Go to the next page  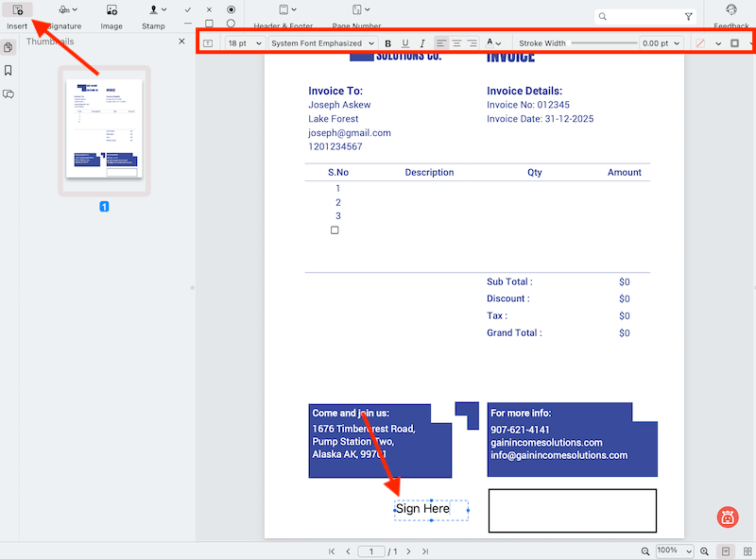[408, 551]
